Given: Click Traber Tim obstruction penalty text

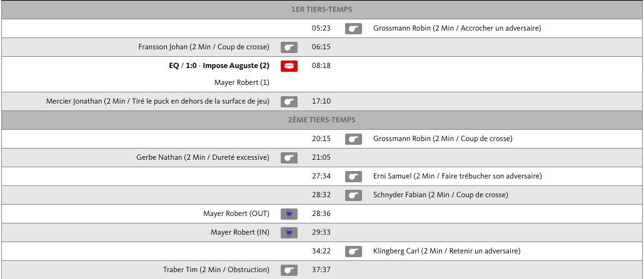Looking at the screenshot, I should (216, 270).
